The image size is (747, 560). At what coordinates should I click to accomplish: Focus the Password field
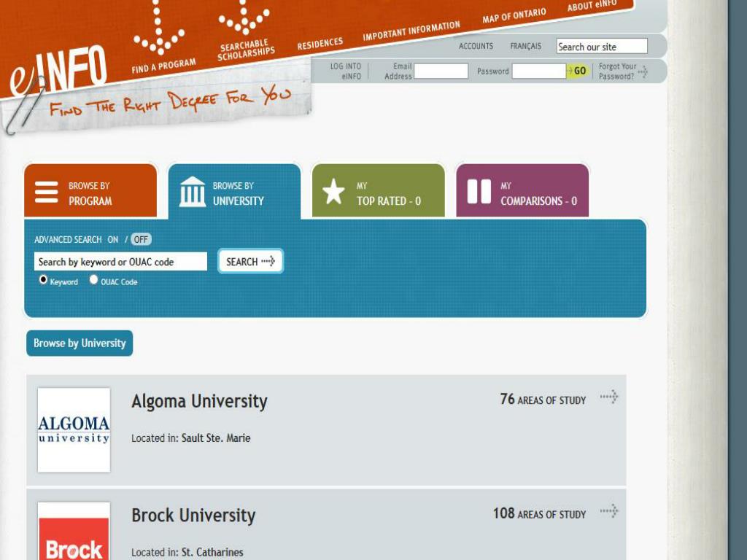[x=539, y=71]
